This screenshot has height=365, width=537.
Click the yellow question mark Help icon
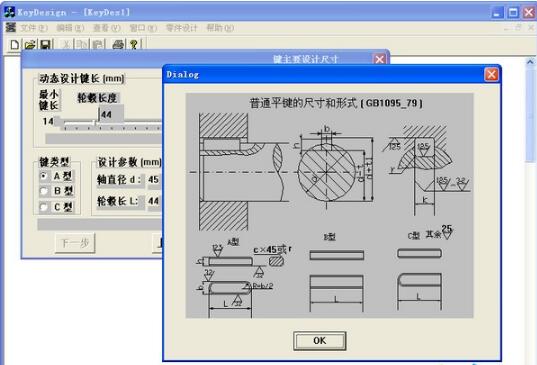(134, 45)
